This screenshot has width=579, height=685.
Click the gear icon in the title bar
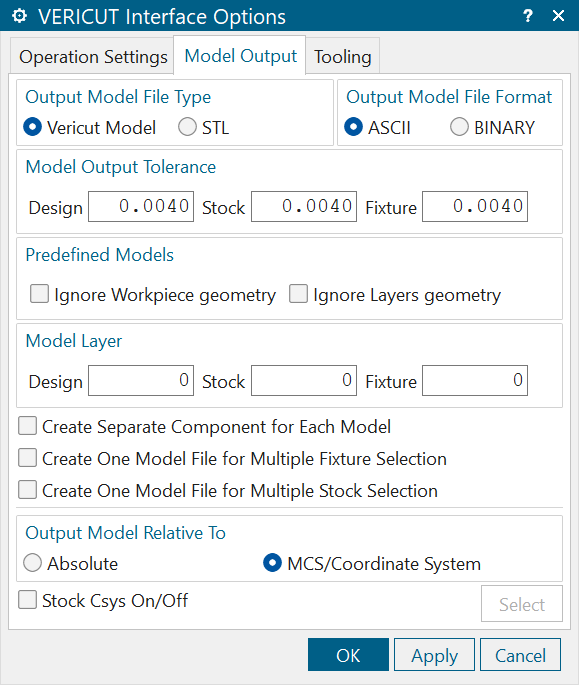click(19, 17)
